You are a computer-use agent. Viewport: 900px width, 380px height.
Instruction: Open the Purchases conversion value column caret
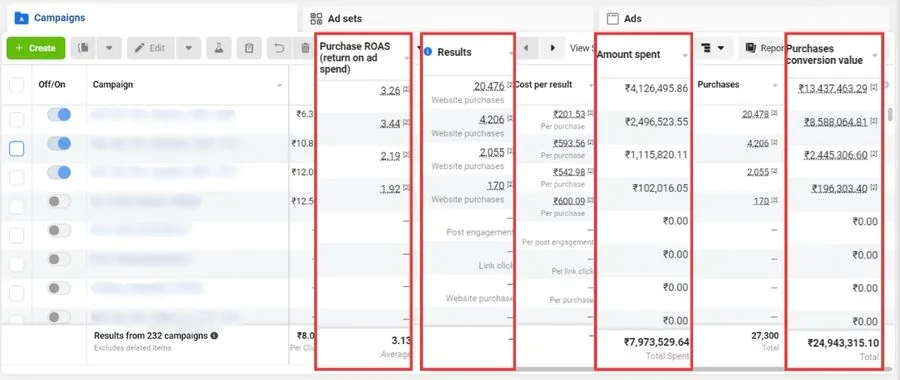click(x=874, y=56)
